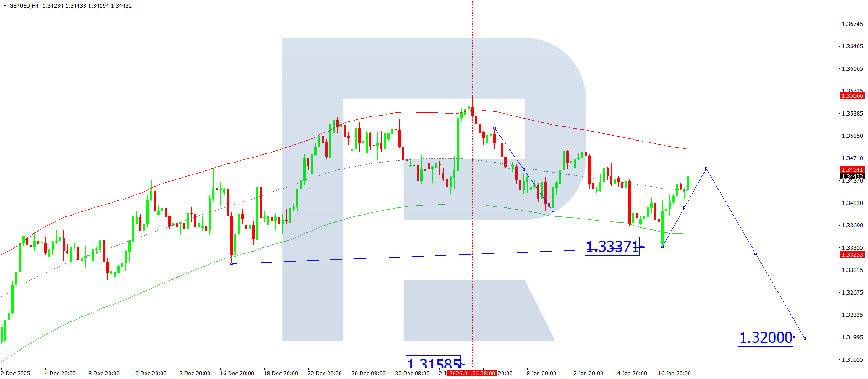Click the black 1.34432 current price tag
This screenshot has height=379, width=868.
(x=852, y=177)
